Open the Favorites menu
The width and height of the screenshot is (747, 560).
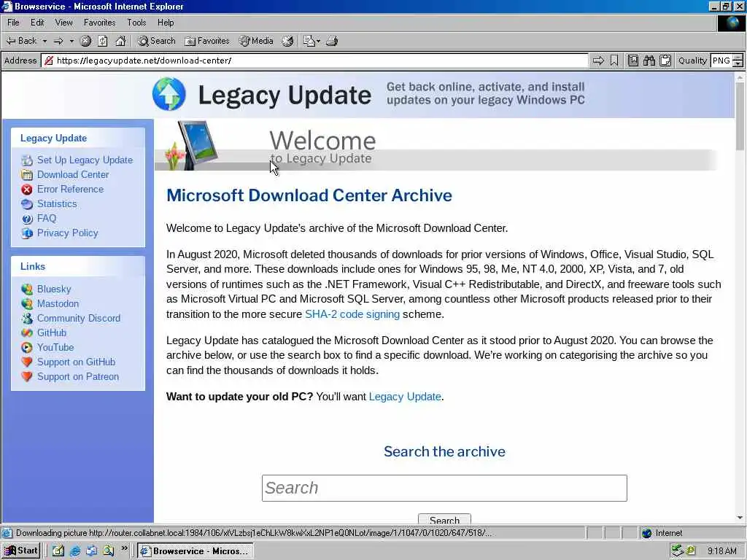coord(99,23)
